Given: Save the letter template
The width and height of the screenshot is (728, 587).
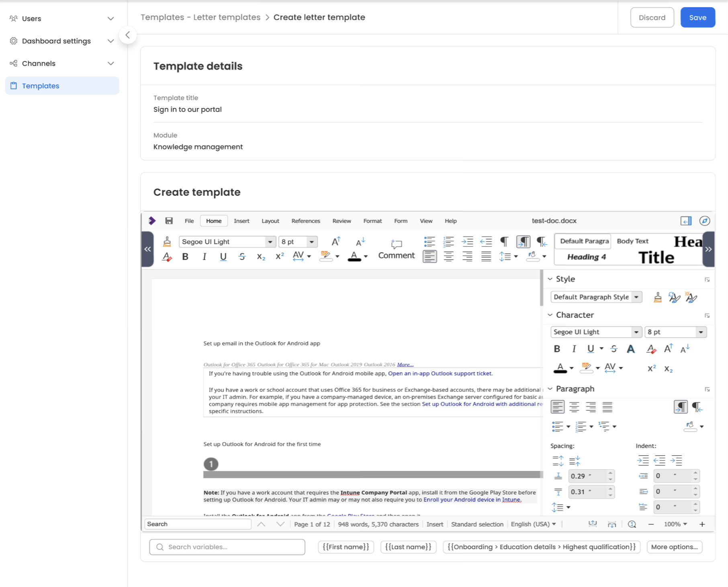Looking at the screenshot, I should click(698, 18).
